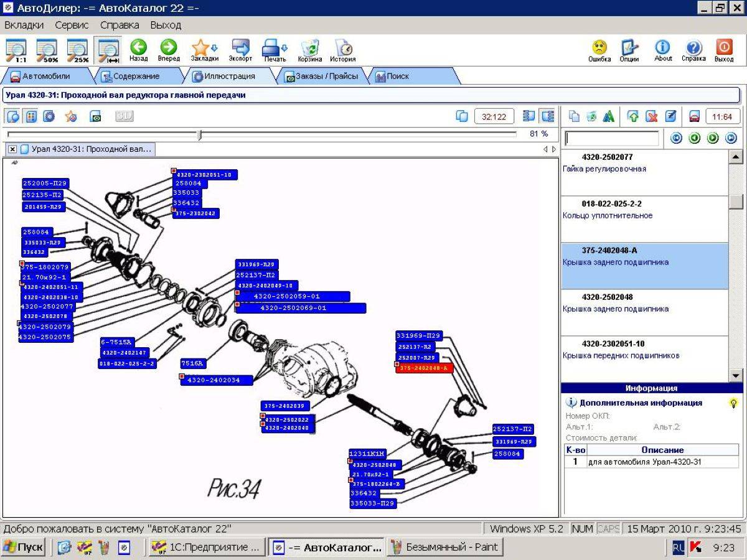Click the tab scroll left arrow

tap(545, 149)
